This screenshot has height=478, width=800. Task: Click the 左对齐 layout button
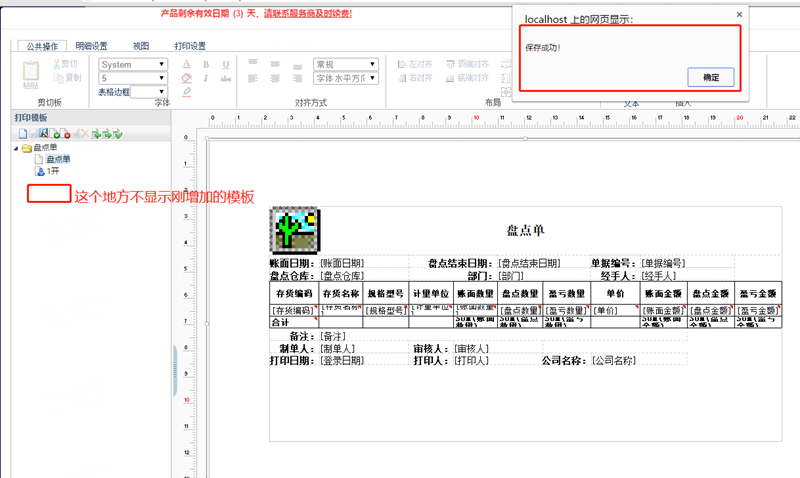point(414,64)
